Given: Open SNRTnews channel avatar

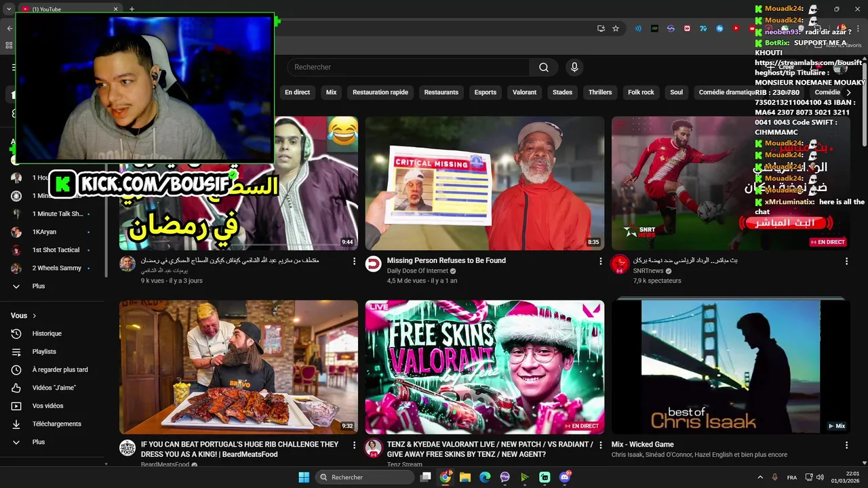Looking at the screenshot, I should click(620, 264).
